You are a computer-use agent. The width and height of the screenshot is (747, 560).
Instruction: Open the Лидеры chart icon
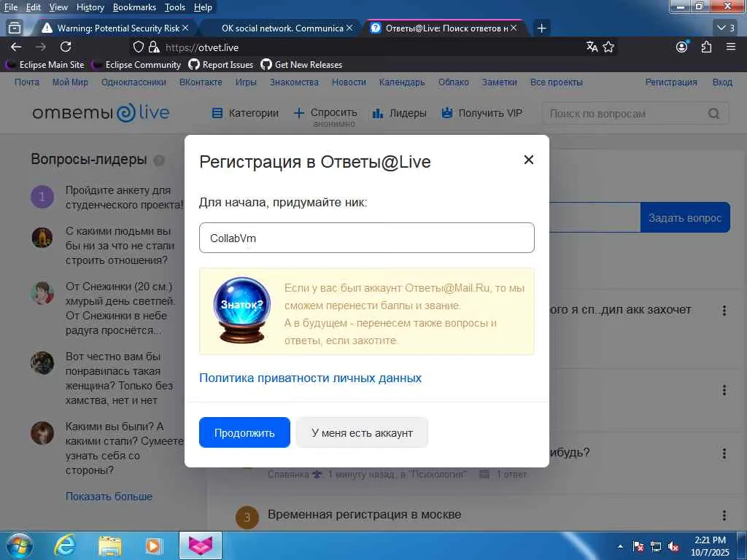(x=378, y=113)
